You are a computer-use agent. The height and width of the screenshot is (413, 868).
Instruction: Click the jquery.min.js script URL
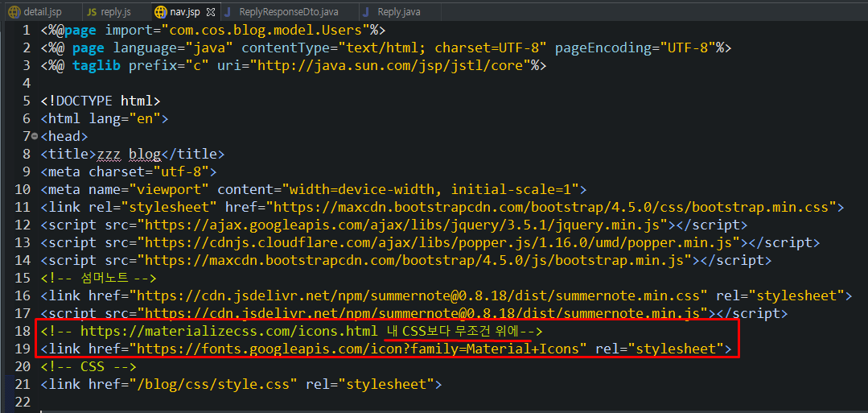click(x=402, y=225)
